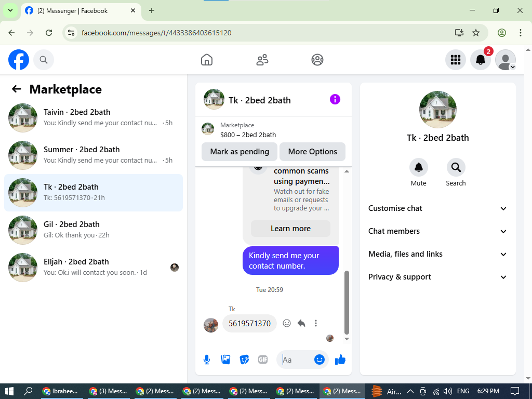The height and width of the screenshot is (399, 532).
Task: Click Mark as pending button
Action: click(240, 152)
